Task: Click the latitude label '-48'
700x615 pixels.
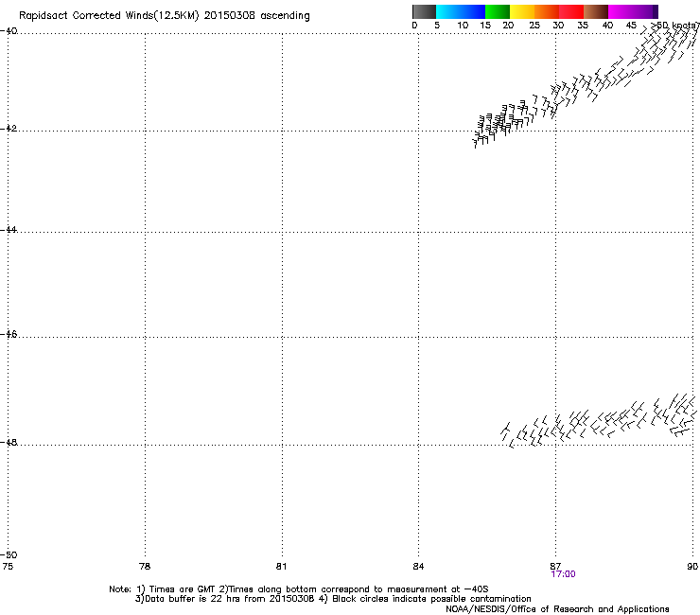Action: click(9, 442)
